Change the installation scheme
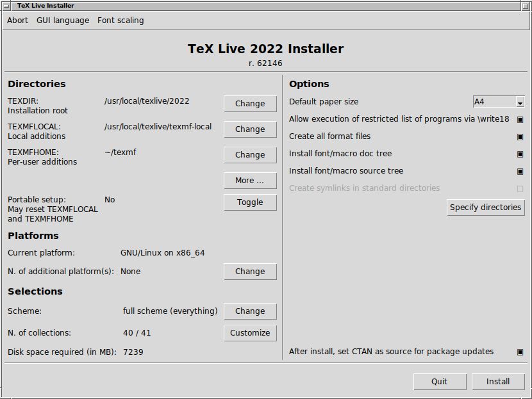Image resolution: width=532 pixels, height=399 pixels. [250, 311]
